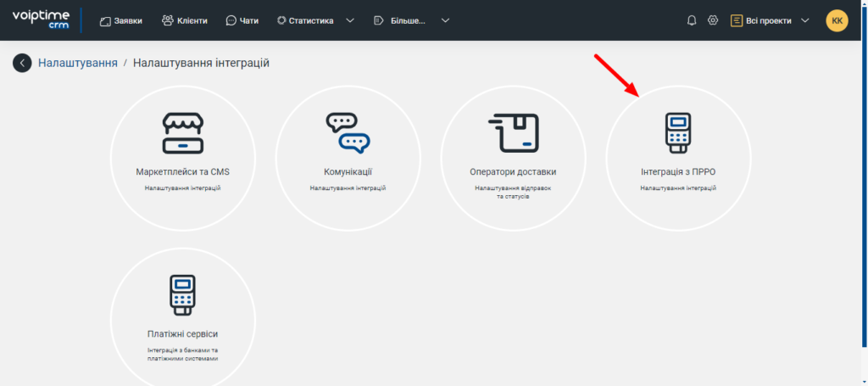
Task: Go to the Клієнти section
Action: point(184,20)
